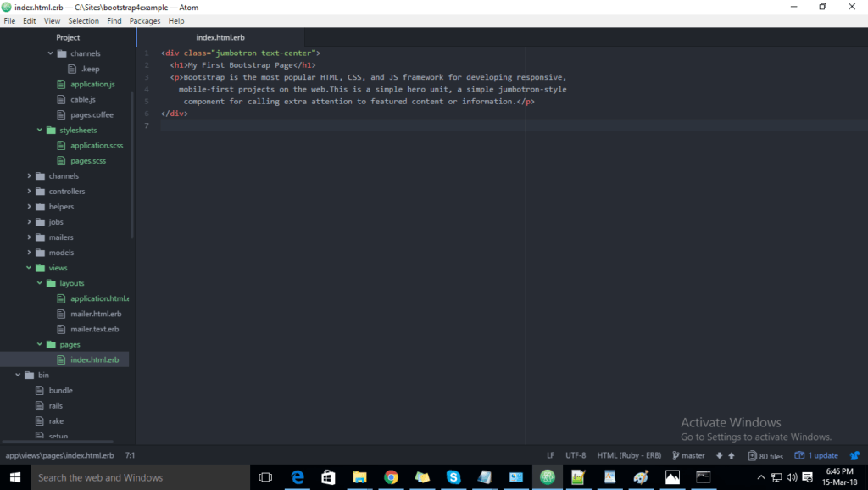Click the master git branch indicator
This screenshot has height=490, width=868.
688,456
